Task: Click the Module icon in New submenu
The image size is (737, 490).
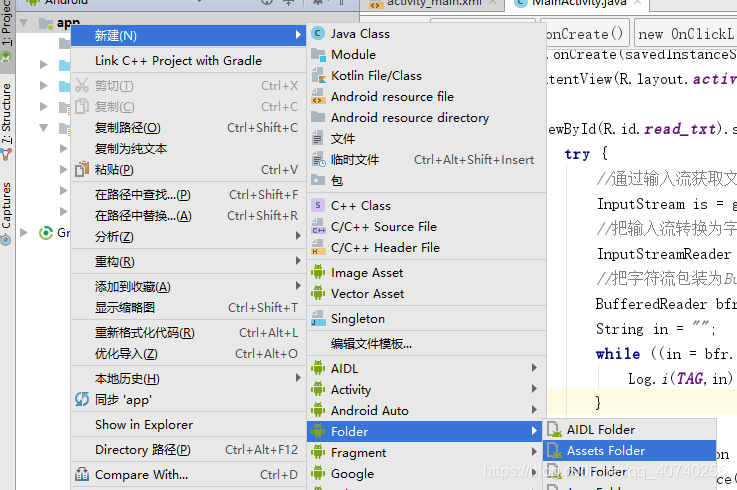Action: [318, 55]
